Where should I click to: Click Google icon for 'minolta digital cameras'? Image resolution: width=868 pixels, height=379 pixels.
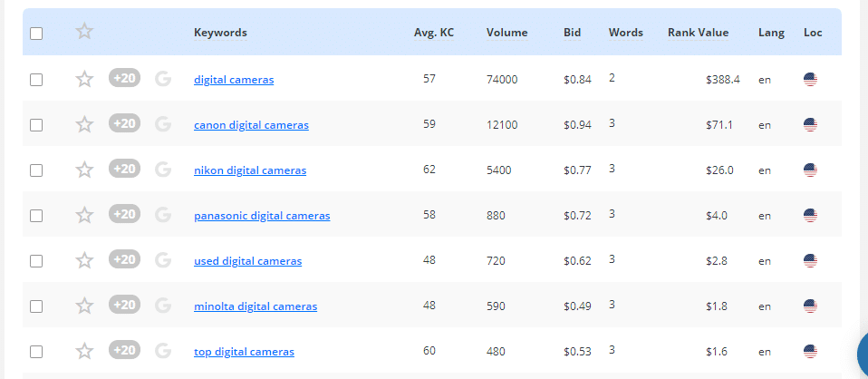coord(163,306)
